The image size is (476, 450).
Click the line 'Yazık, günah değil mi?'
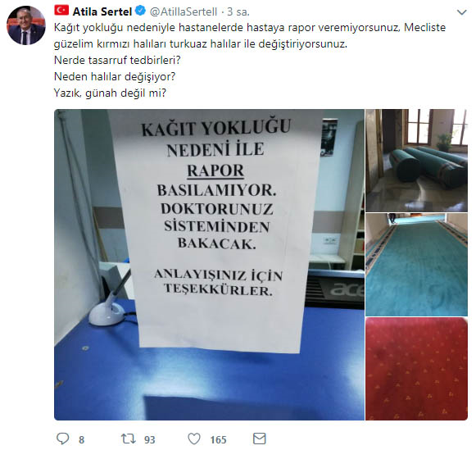[110, 93]
